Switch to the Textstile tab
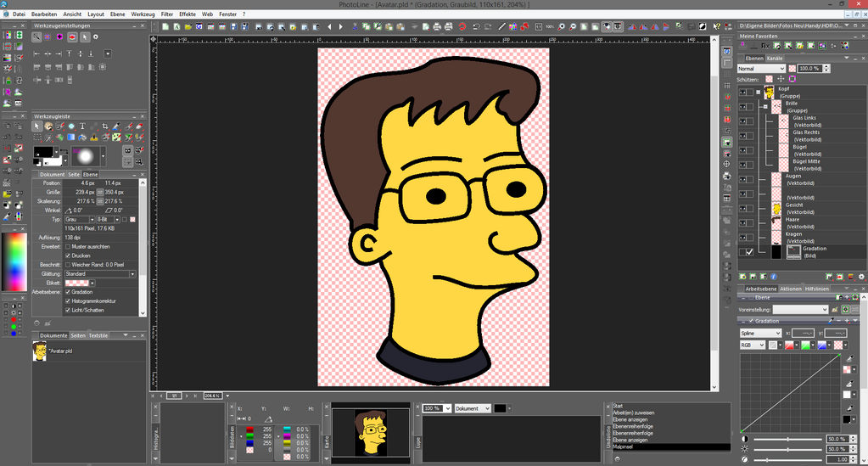868x466 pixels. [x=98, y=336]
